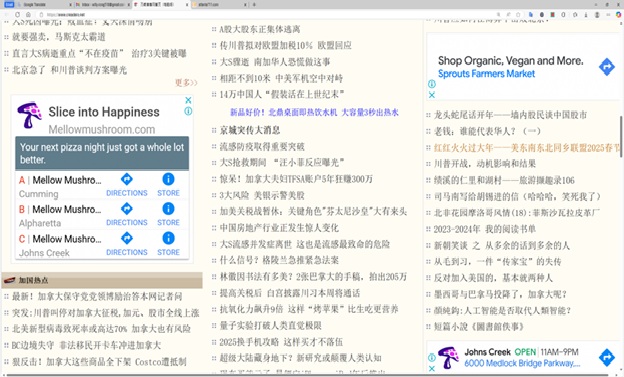This screenshot has width=624, height=377.
Task: Open headline BC边境失守 非法移民开卡车冲进加拿大
Action: 86,345
